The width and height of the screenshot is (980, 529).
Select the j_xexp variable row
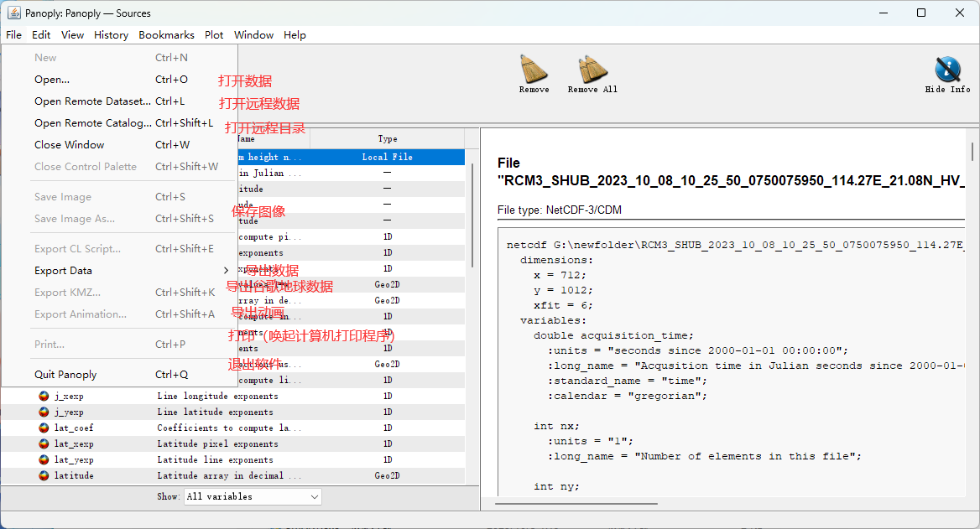233,396
